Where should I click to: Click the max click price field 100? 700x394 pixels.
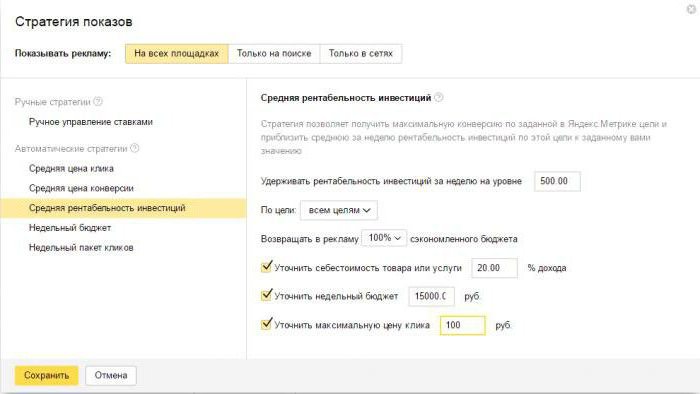pyautogui.click(x=462, y=325)
